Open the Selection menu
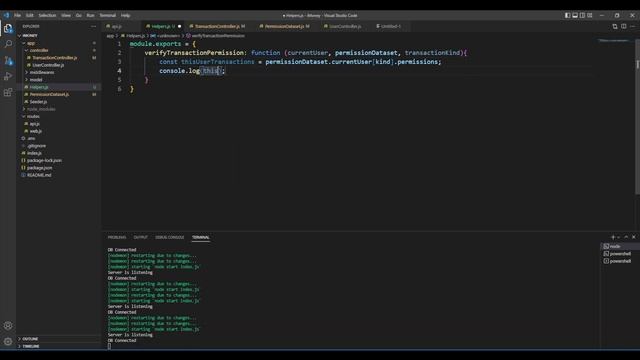 click(47, 15)
